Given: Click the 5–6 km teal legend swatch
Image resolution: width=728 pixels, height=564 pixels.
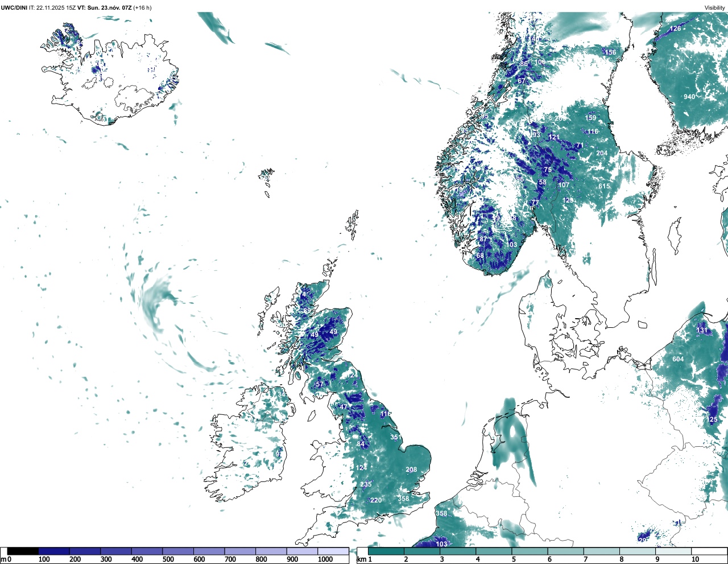Looking at the screenshot, I should [530, 551].
